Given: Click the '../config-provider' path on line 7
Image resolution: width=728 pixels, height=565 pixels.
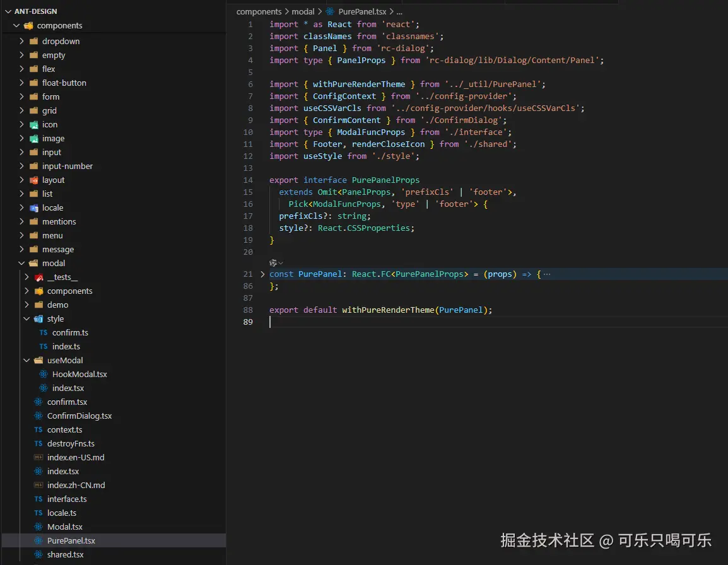Looking at the screenshot, I should pos(464,96).
